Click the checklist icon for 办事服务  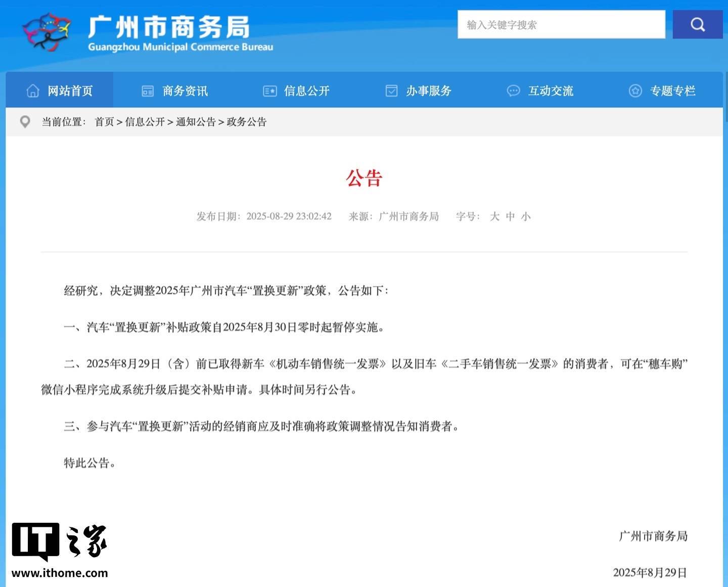391,91
